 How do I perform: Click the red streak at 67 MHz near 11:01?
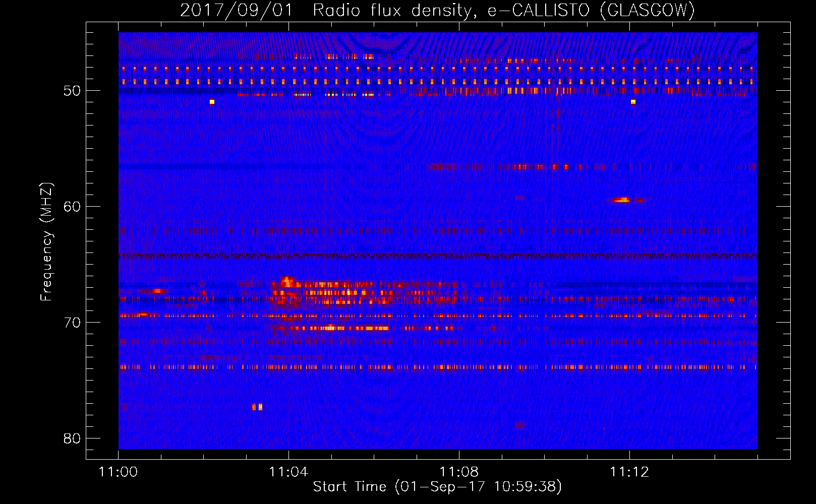[154, 291]
